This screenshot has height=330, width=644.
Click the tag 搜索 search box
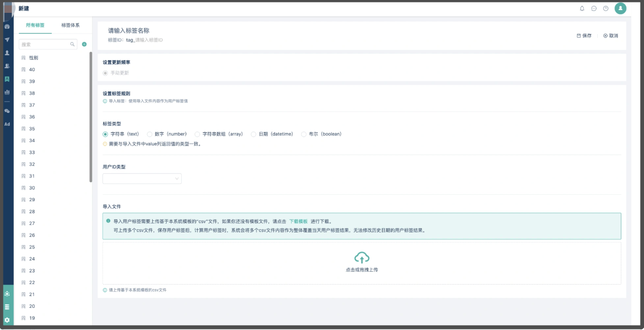48,44
